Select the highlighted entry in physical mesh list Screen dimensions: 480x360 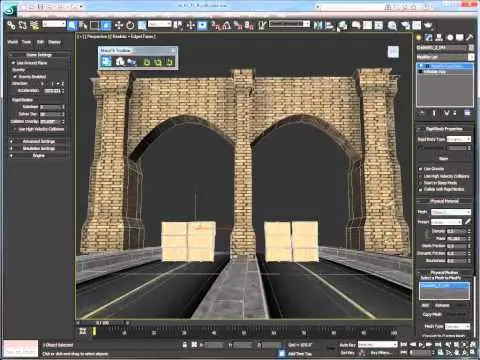(444, 286)
